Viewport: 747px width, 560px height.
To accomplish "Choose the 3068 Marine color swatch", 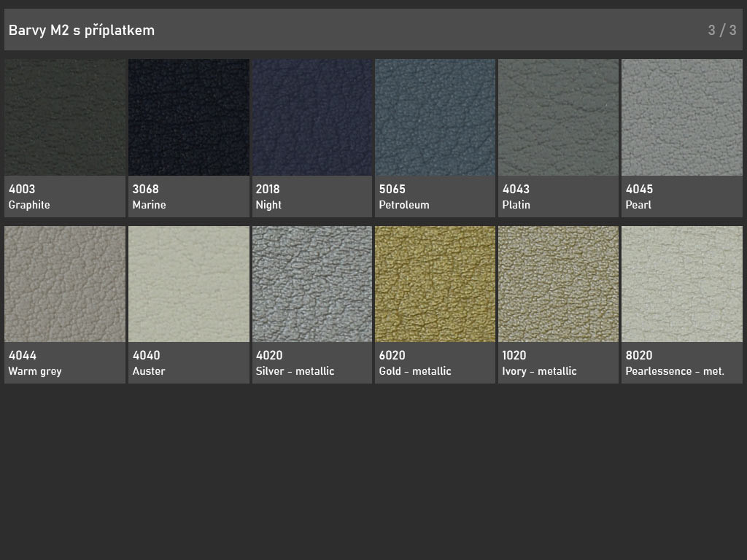I will pos(188,117).
